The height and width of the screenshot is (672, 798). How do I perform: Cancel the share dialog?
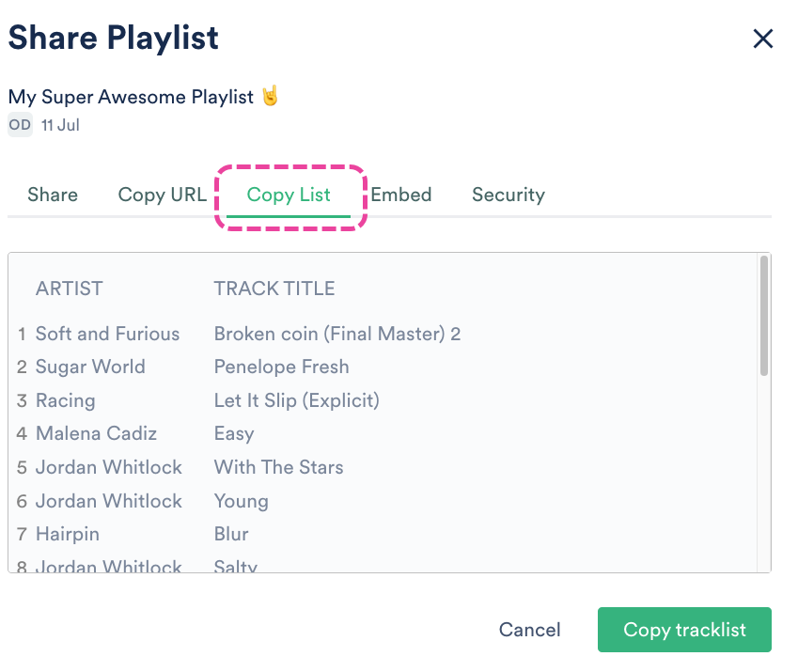529,630
